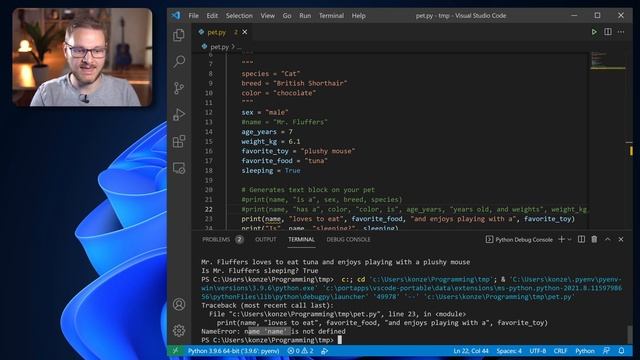Click Ln 22, Col 44 in status bar
The image size is (640, 360).
471,351
